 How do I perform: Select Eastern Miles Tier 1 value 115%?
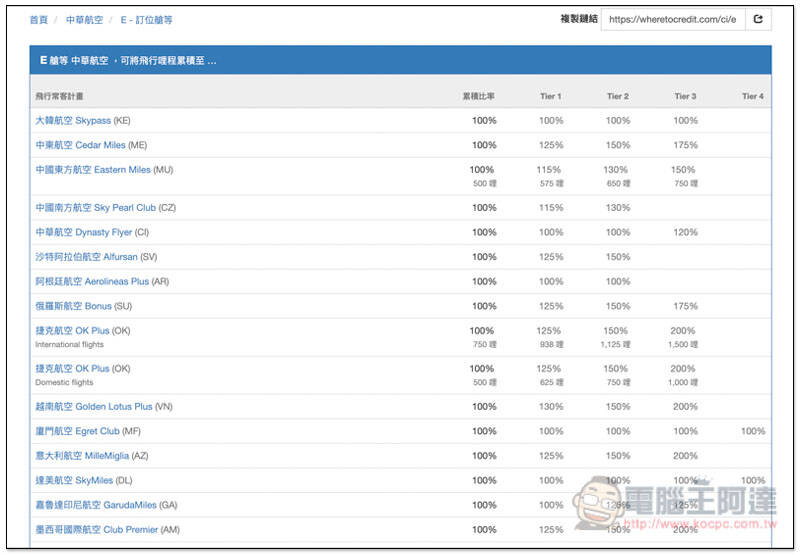[x=548, y=169]
